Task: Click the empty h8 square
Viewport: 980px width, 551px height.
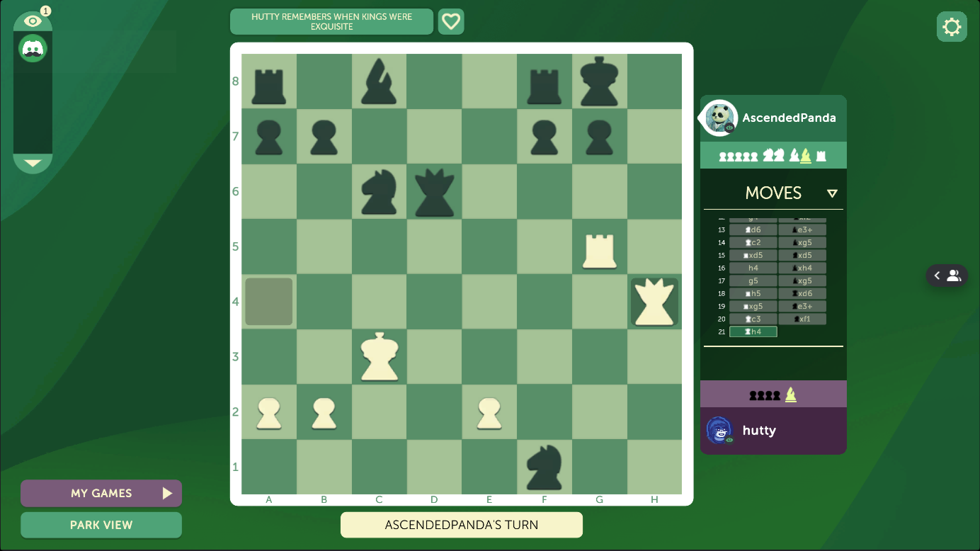Action: 654,81
